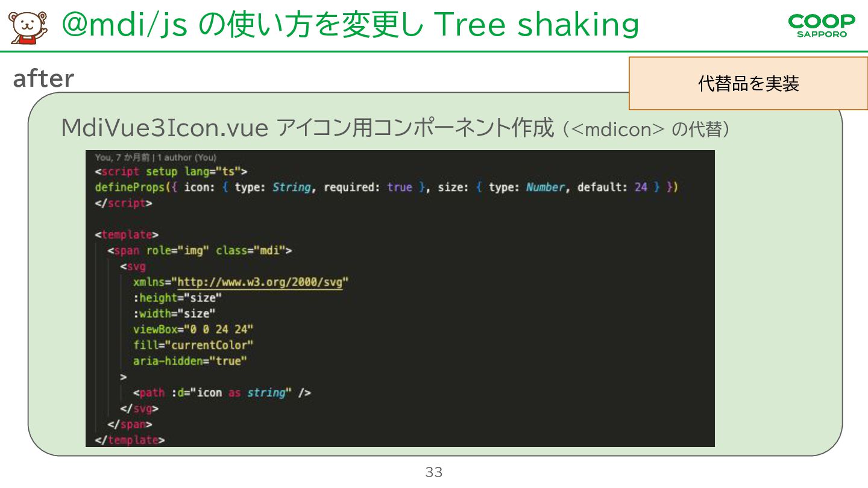
Task: Select the slide title "@mdi/js の使い方を変更し Tree shaking"
Action: (x=350, y=25)
